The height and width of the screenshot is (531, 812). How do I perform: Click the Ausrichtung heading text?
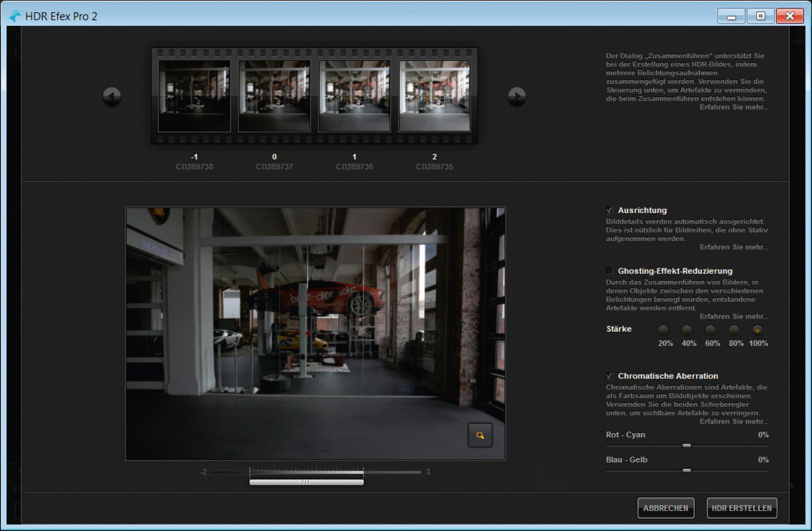(x=642, y=210)
